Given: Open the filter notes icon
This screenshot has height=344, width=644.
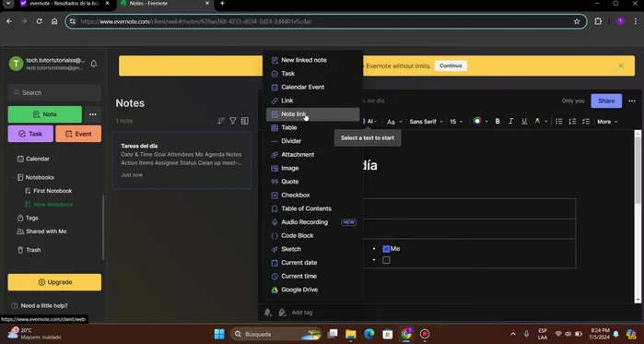Looking at the screenshot, I should (x=233, y=121).
